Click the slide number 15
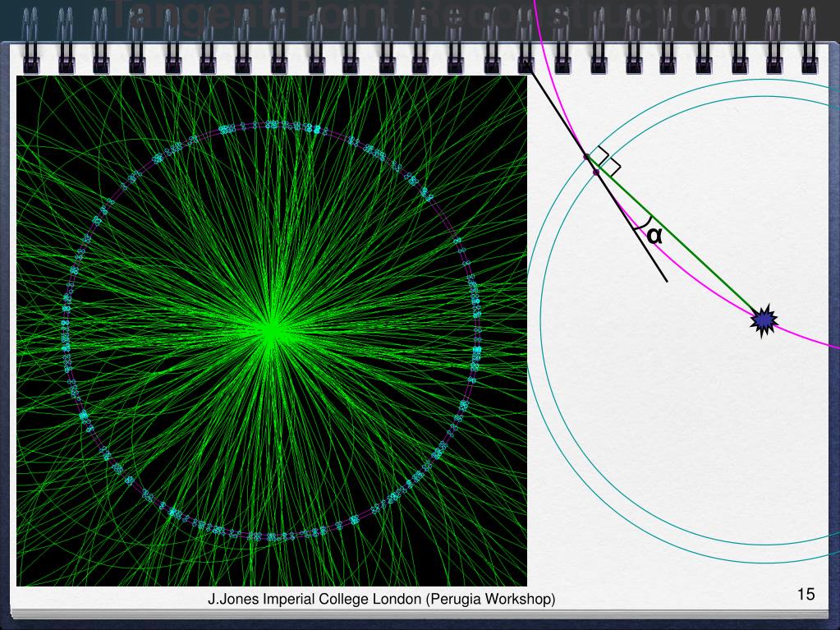 pyautogui.click(x=806, y=594)
